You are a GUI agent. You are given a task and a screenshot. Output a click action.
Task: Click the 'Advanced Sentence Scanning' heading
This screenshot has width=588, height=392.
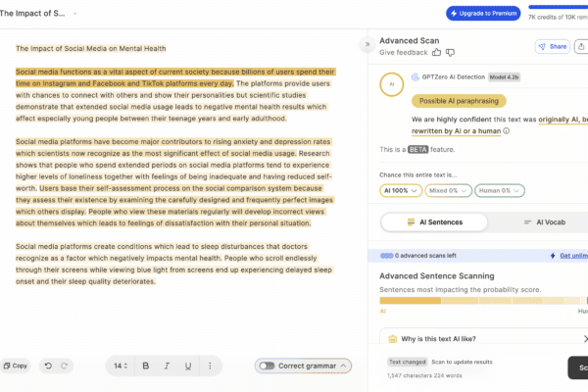pos(436,276)
